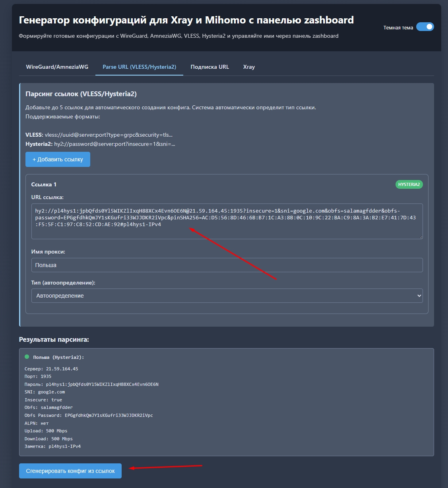Click + Добавить ссылку button
Viewport: 448px width, 488px height.
(x=58, y=159)
